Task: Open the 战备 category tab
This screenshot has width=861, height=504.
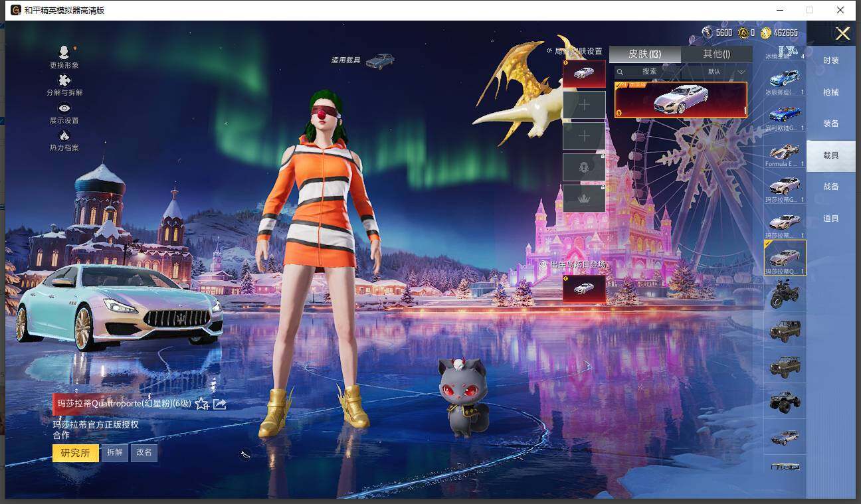Action: [831, 187]
